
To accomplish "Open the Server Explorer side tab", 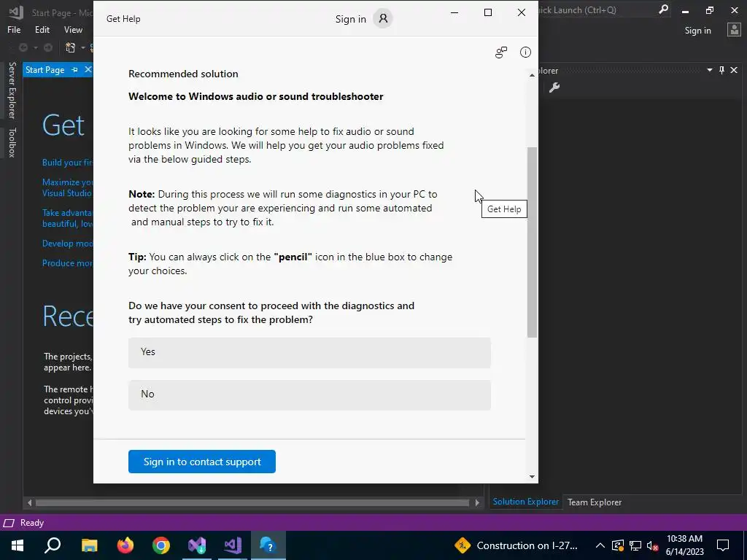I will point(12,90).
